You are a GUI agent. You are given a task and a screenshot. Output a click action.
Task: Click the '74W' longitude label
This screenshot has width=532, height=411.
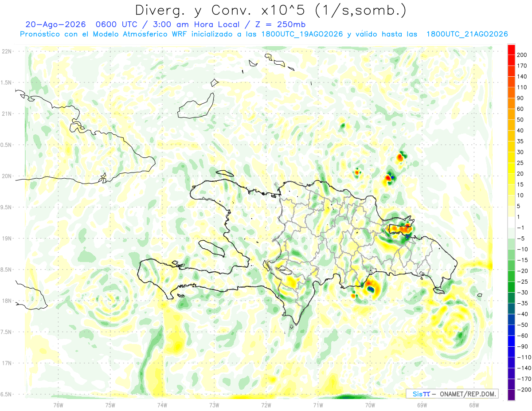(162, 405)
